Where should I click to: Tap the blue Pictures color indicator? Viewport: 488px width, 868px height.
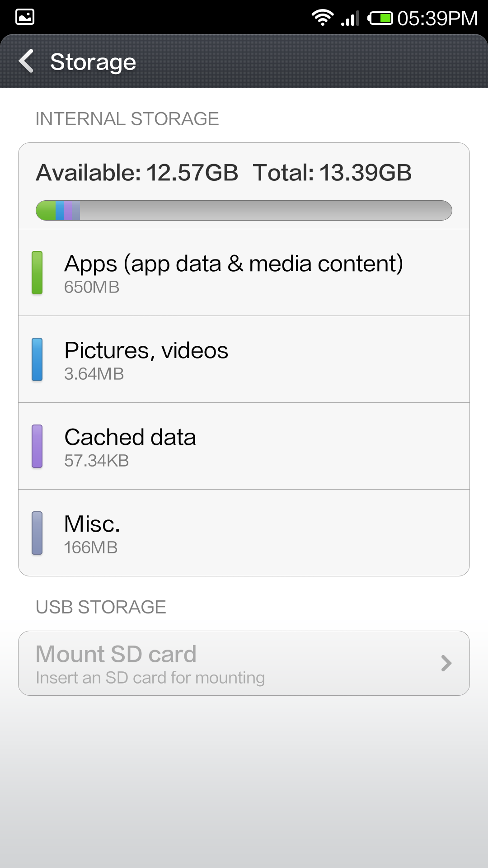[37, 359]
